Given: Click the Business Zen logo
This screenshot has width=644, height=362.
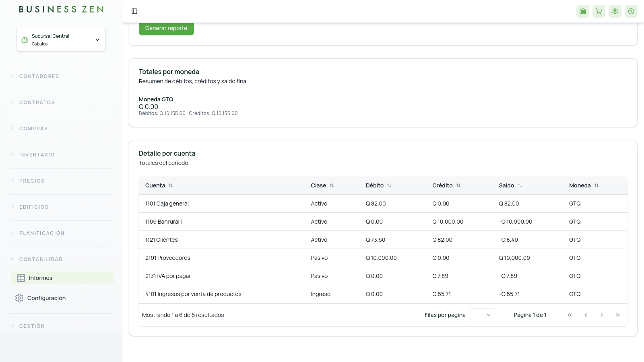Looking at the screenshot, I should tap(61, 9).
